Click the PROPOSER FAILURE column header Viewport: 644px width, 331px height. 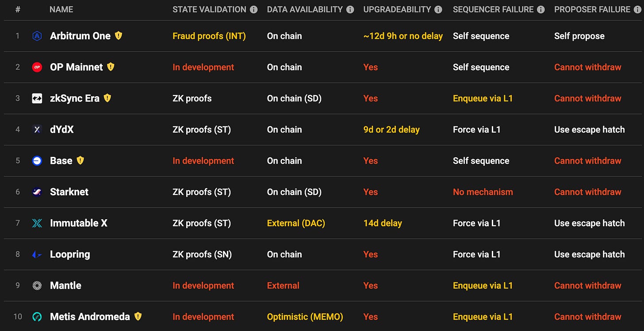tap(592, 9)
